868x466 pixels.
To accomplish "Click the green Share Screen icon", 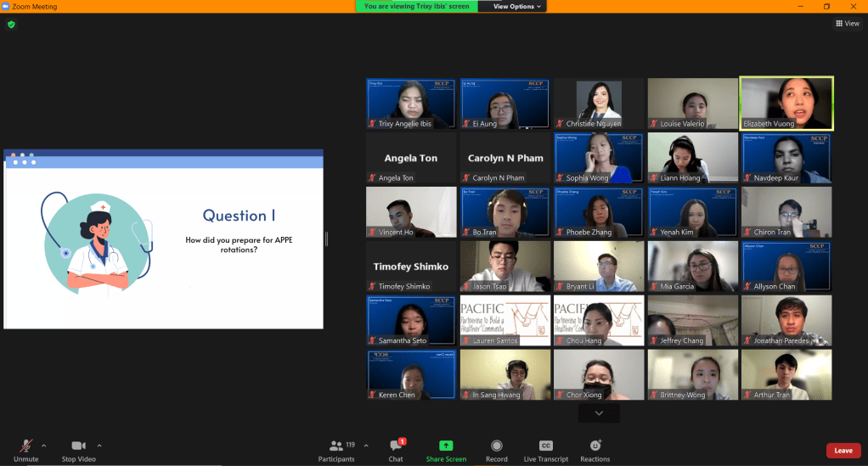I will tap(446, 450).
